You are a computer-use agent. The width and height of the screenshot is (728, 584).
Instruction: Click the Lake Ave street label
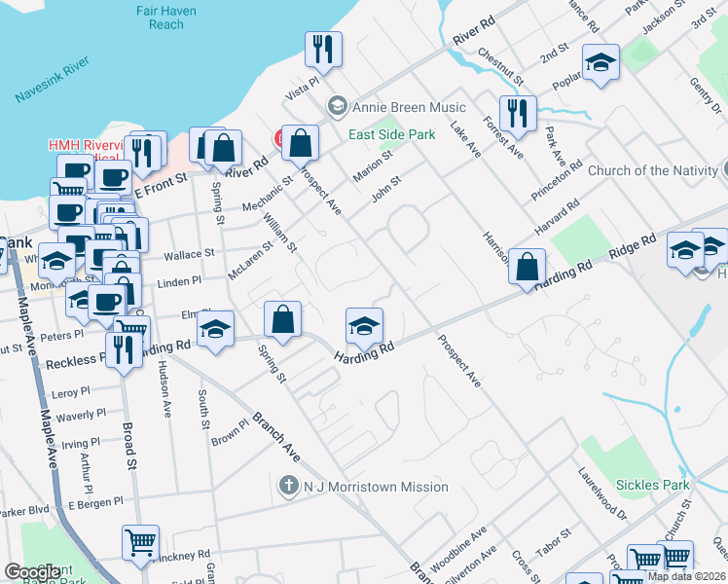tap(465, 139)
